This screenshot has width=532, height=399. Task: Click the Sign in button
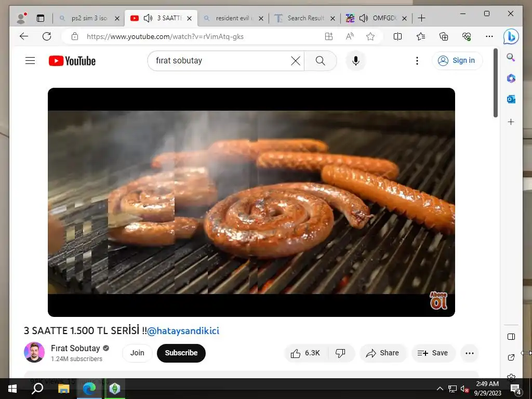pyautogui.click(x=457, y=61)
